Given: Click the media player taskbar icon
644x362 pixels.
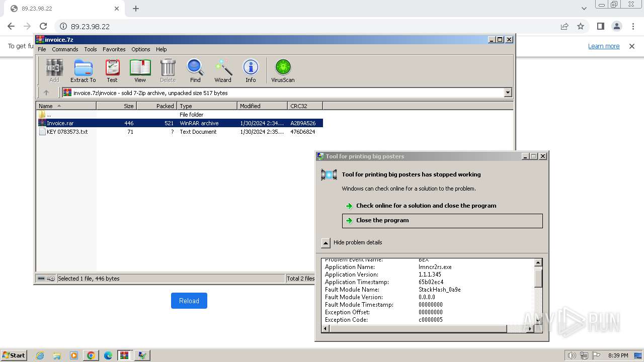Looking at the screenshot, I should point(74,355).
